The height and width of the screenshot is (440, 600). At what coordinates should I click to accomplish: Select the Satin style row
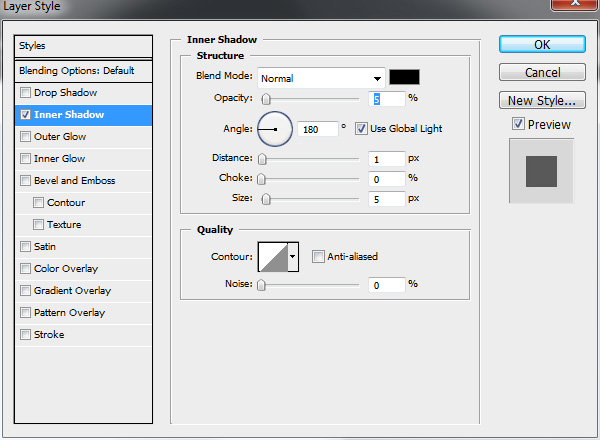(83, 247)
